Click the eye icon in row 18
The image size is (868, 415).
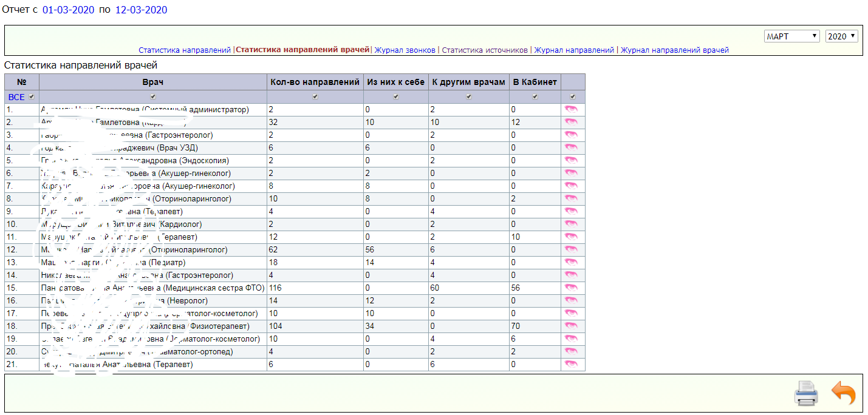click(x=571, y=326)
